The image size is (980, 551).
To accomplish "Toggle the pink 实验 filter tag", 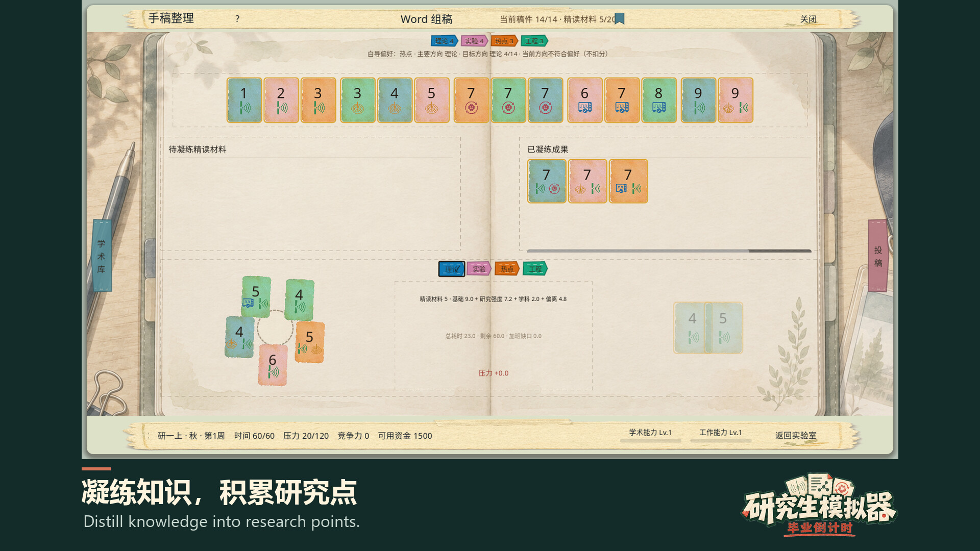I will tap(479, 269).
